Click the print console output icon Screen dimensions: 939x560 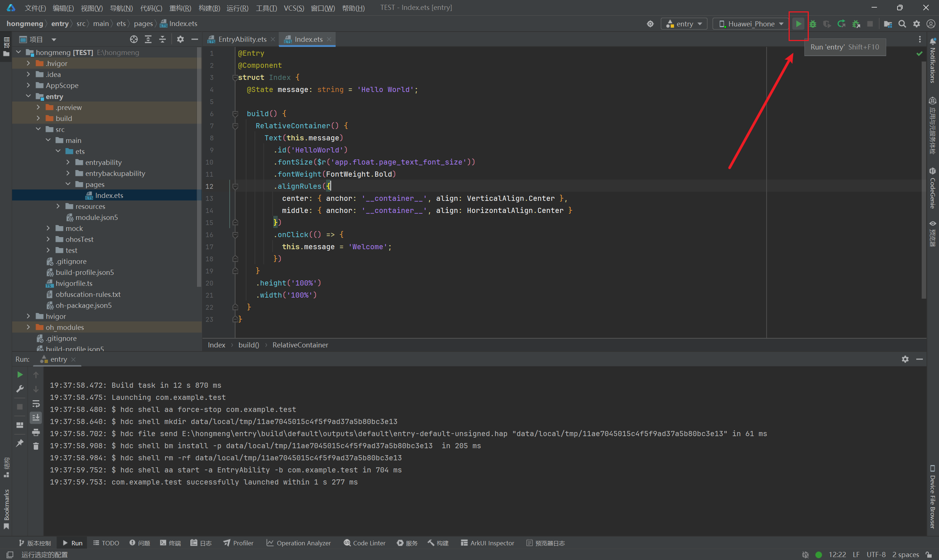(x=36, y=432)
